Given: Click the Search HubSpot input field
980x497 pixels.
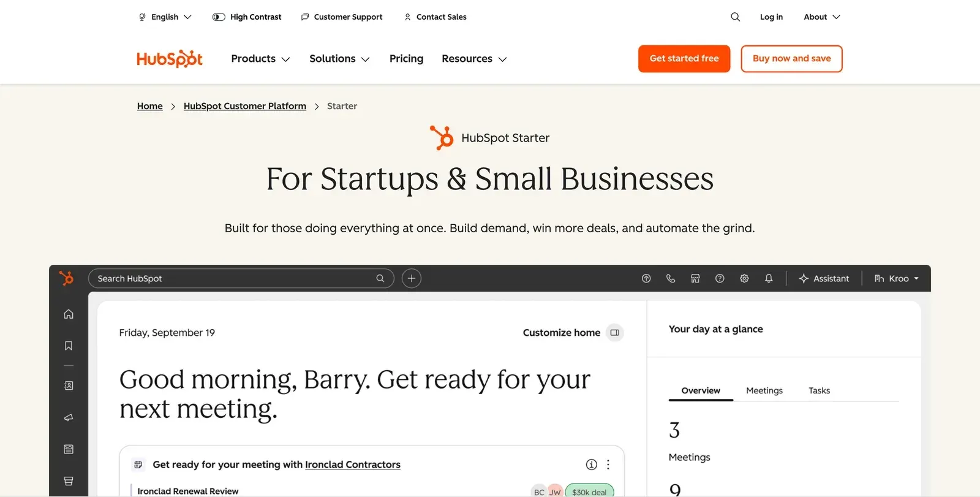Looking at the screenshot, I should point(241,278).
